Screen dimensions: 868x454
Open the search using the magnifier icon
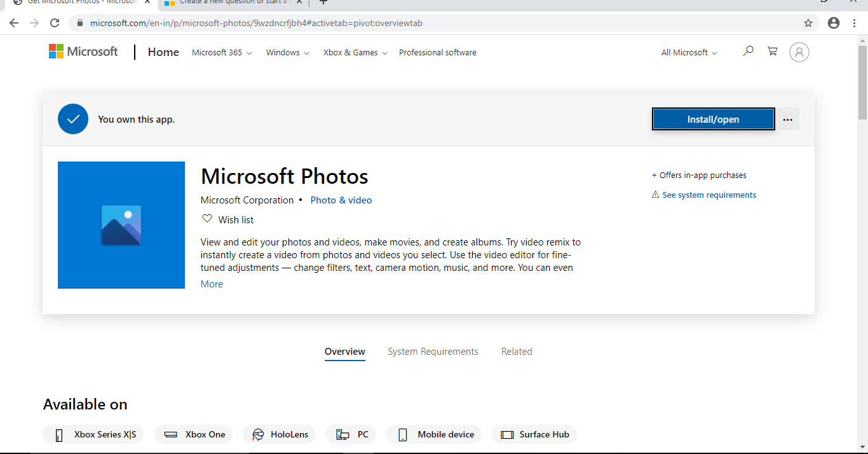[x=748, y=51]
